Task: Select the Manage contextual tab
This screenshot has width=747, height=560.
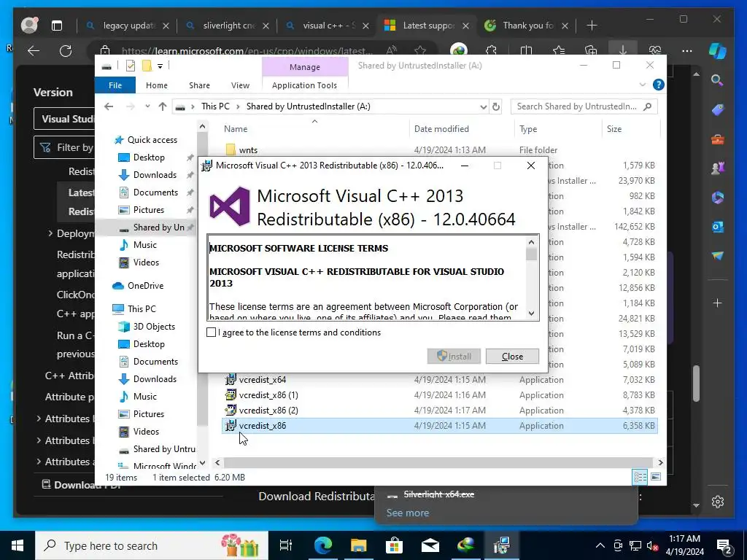Action: click(x=305, y=67)
